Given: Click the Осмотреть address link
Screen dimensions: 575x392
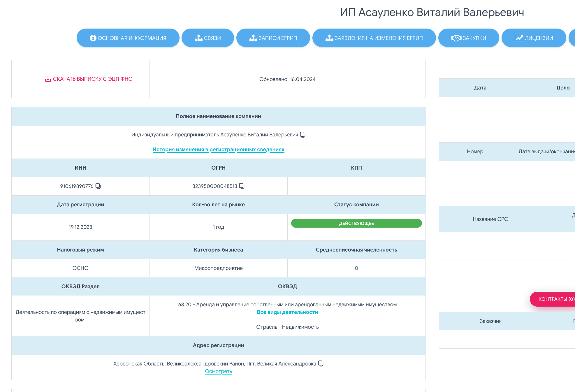Looking at the screenshot, I should point(218,371).
